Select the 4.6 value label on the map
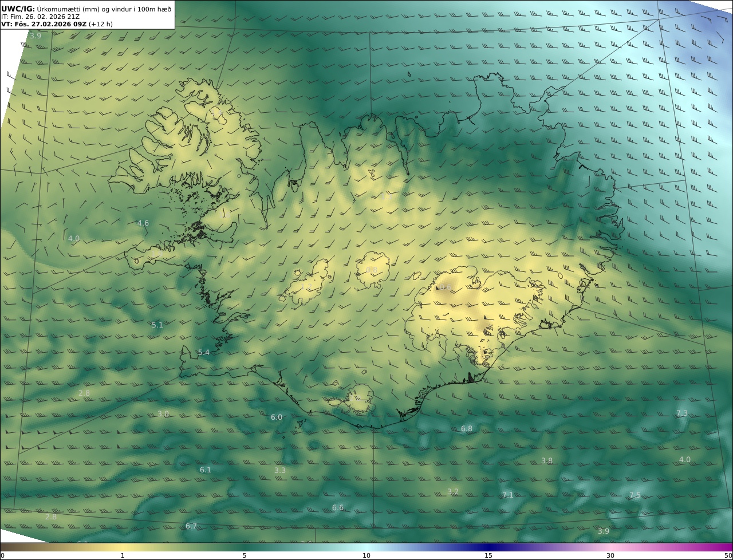 point(143,223)
